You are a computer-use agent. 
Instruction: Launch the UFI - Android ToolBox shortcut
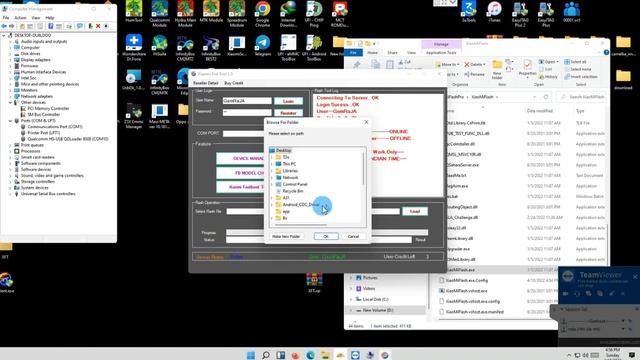(x=314, y=48)
